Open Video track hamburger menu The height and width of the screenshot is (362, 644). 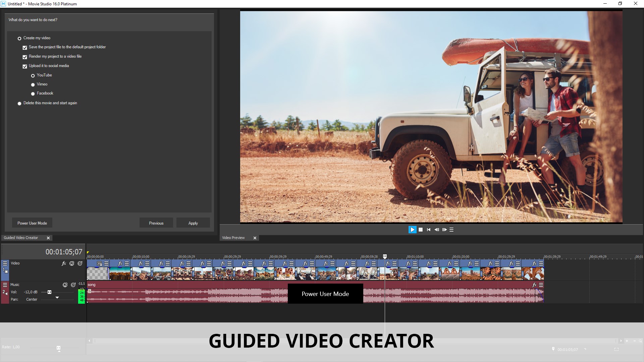click(5, 263)
